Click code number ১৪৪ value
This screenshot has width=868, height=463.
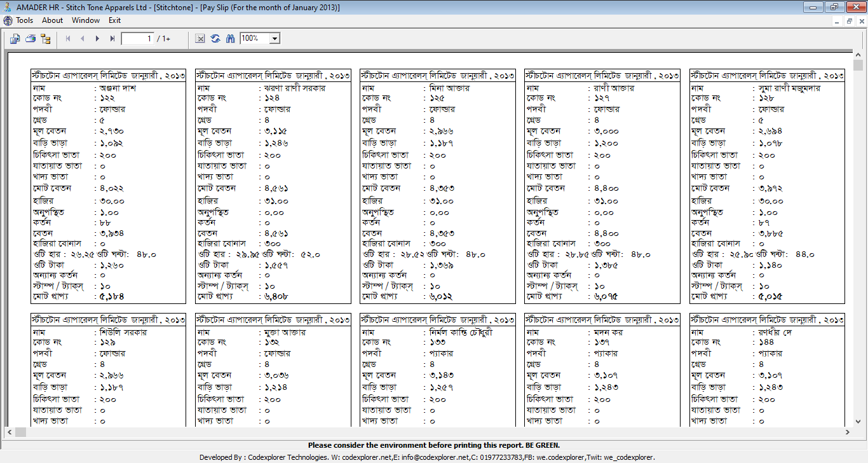766,343
